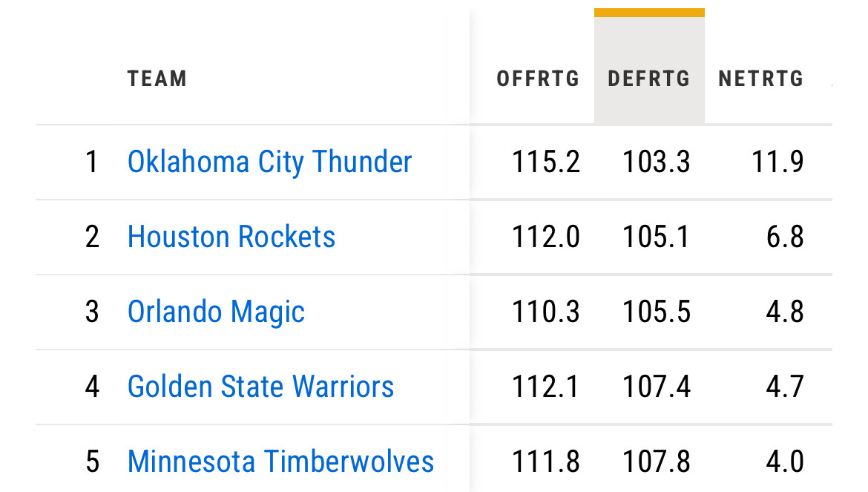Select the 11.9 net rating cell
The height and width of the screenshot is (492, 868).
coord(777,162)
